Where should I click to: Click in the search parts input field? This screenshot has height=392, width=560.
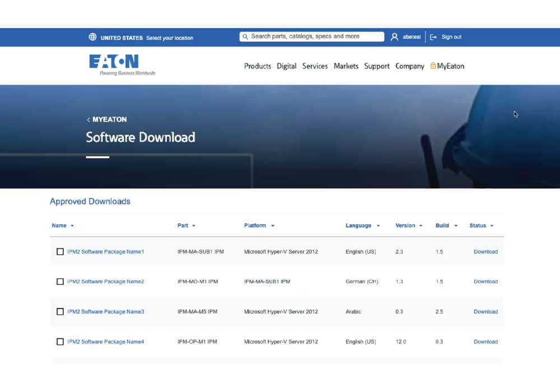tap(312, 36)
